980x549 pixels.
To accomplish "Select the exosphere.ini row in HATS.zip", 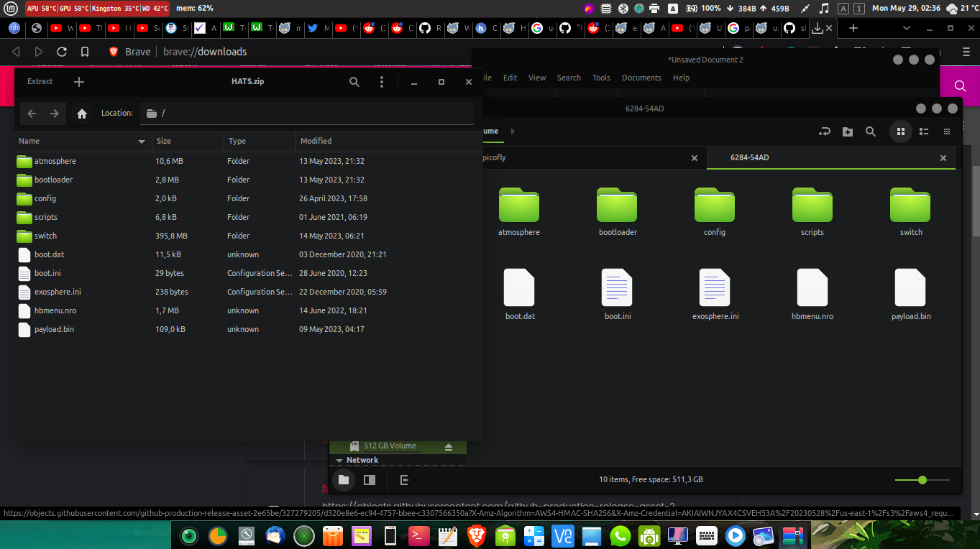I will [x=248, y=292].
